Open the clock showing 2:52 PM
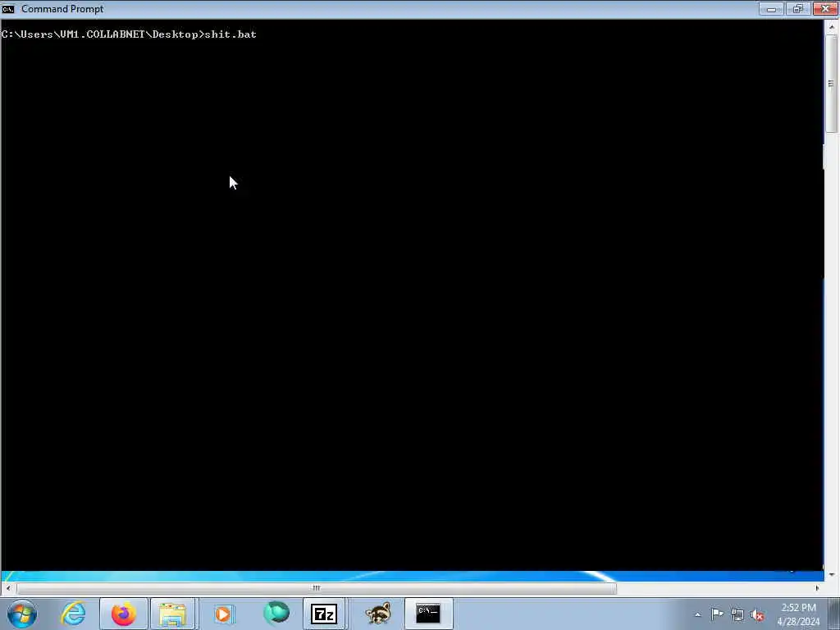840x630 pixels. (x=798, y=614)
